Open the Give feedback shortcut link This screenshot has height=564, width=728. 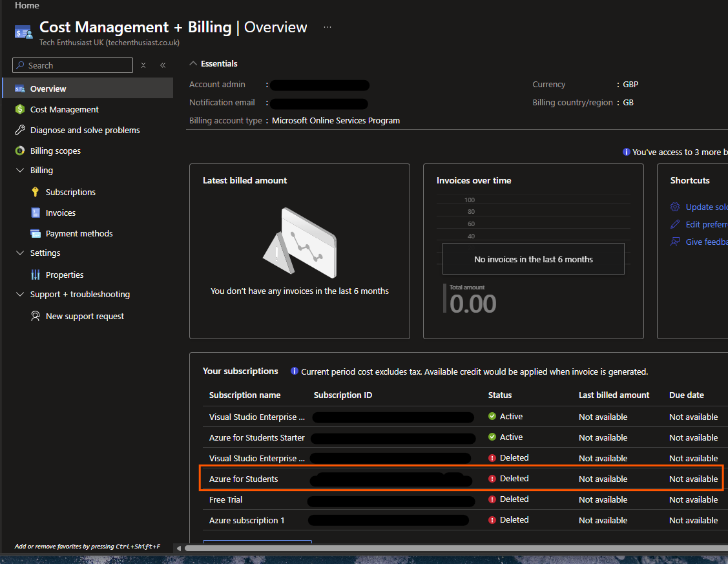(707, 242)
